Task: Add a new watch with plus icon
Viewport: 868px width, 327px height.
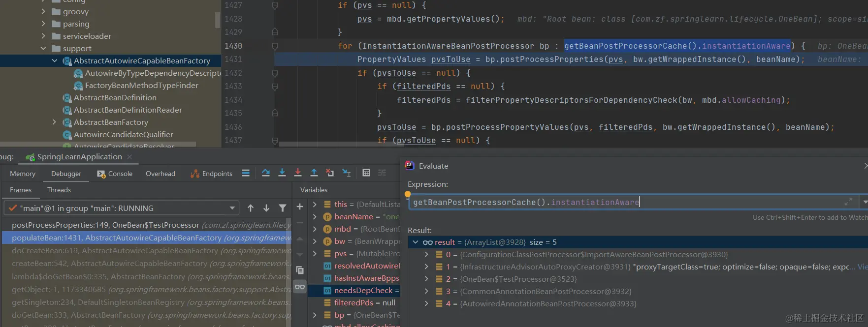Action: [300, 207]
